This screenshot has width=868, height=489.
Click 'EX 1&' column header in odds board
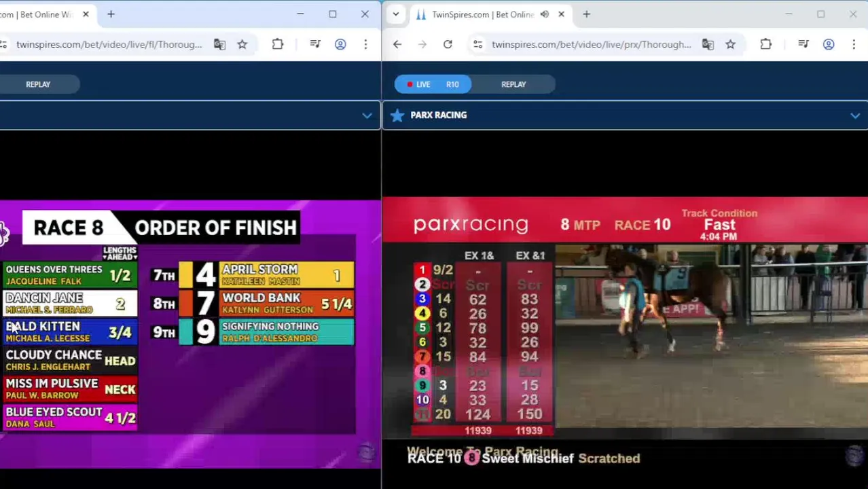pos(479,256)
